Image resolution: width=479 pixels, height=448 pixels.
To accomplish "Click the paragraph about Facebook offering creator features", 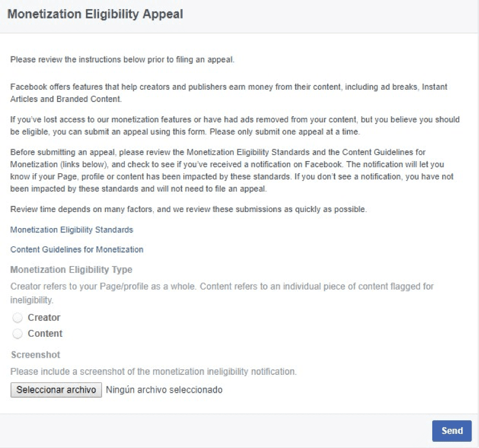I will click(x=229, y=93).
